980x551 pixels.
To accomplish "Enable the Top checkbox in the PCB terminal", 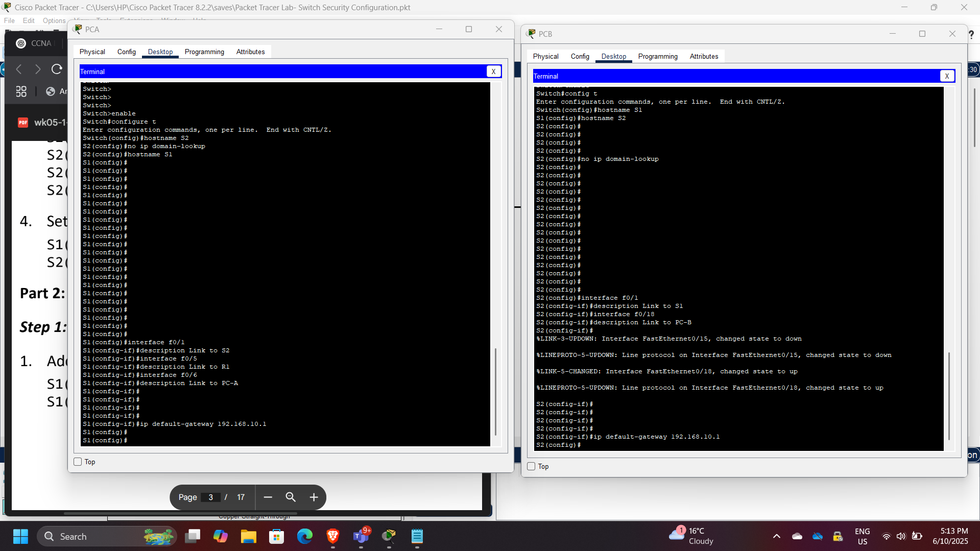I will (531, 466).
